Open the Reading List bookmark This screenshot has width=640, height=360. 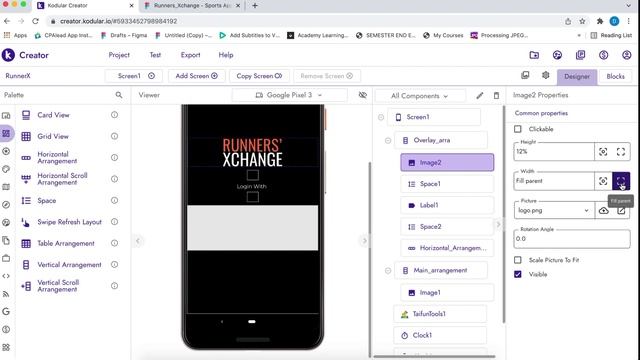coord(611,36)
